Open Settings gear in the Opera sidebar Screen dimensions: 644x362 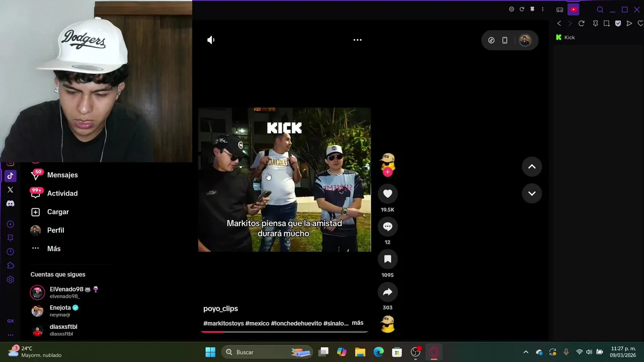pyautogui.click(x=10, y=280)
